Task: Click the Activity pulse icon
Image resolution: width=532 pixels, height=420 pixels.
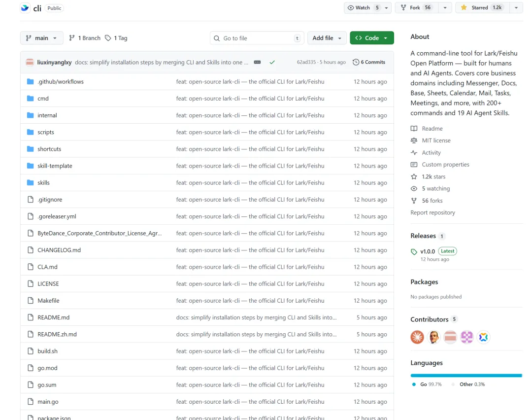Action: pyautogui.click(x=414, y=152)
